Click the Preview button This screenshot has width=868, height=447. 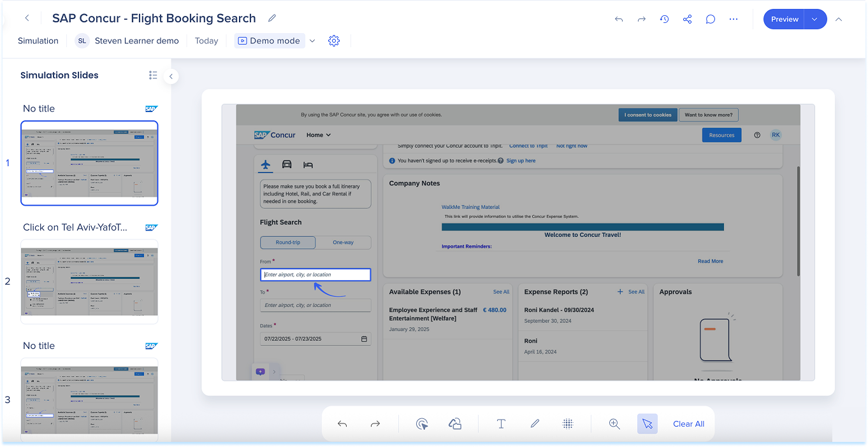(785, 19)
